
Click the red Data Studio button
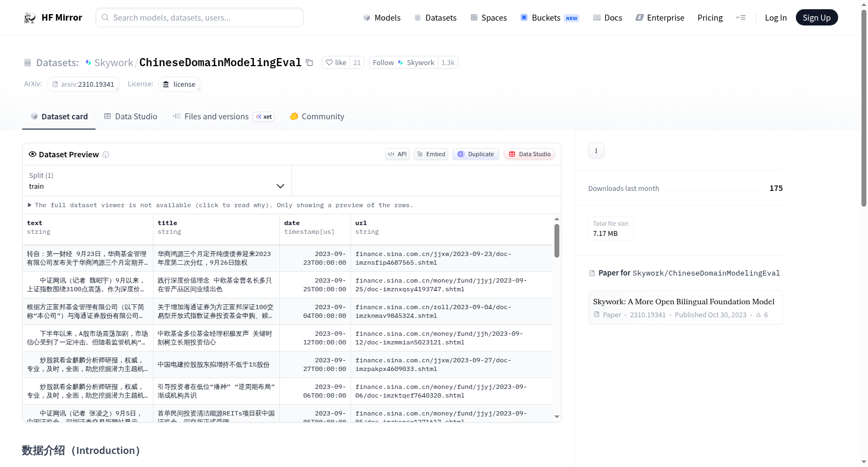tap(529, 154)
